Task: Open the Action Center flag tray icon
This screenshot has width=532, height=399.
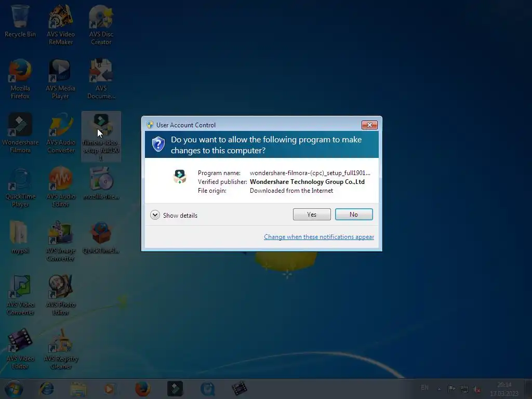Action: coord(452,389)
